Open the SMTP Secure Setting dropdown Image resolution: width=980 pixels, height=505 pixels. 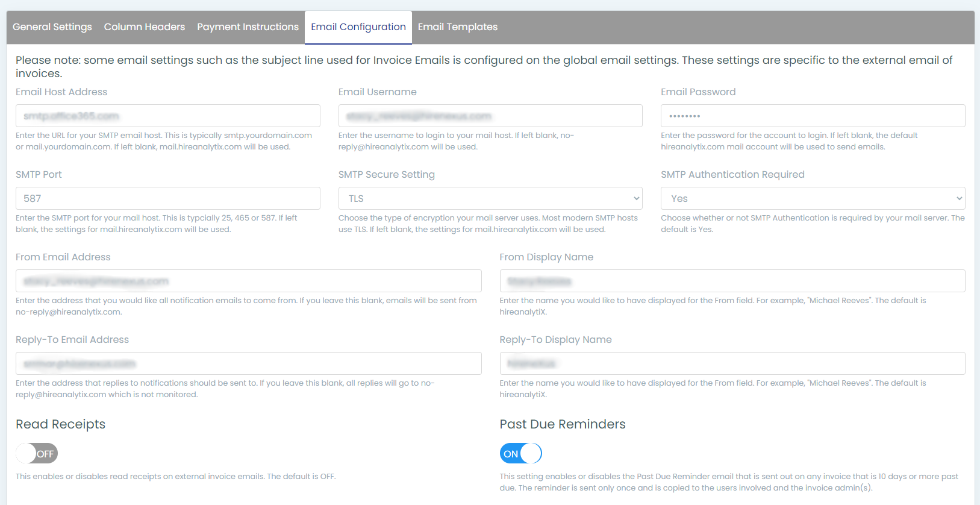coord(490,198)
